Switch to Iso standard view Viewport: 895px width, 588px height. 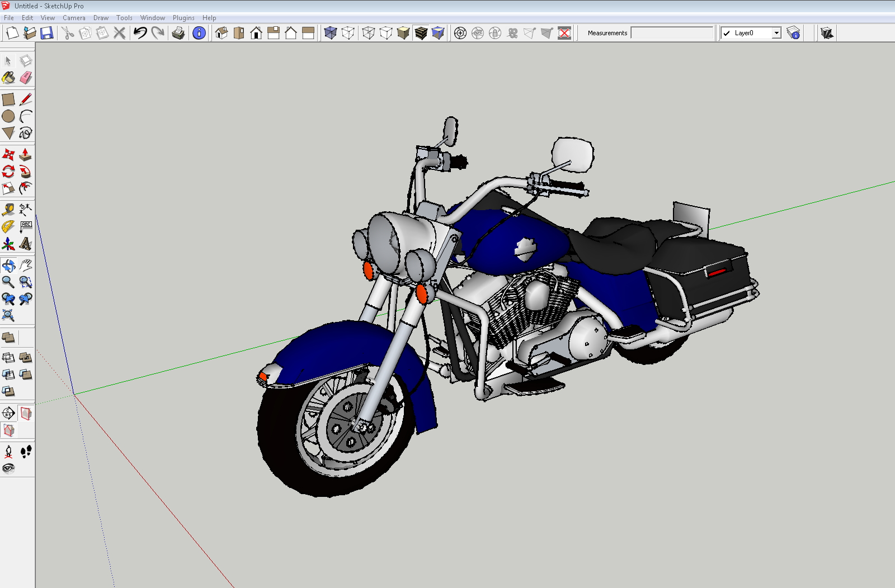[222, 33]
